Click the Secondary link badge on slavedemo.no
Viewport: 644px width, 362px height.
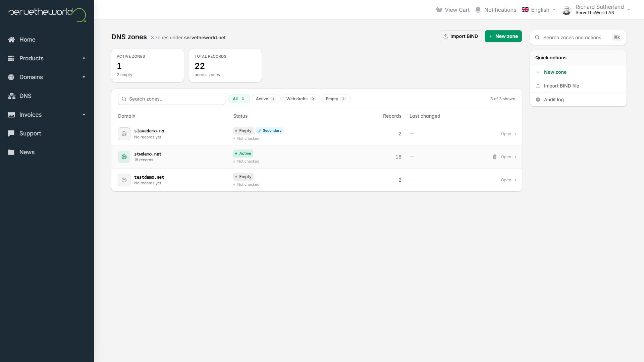click(270, 131)
